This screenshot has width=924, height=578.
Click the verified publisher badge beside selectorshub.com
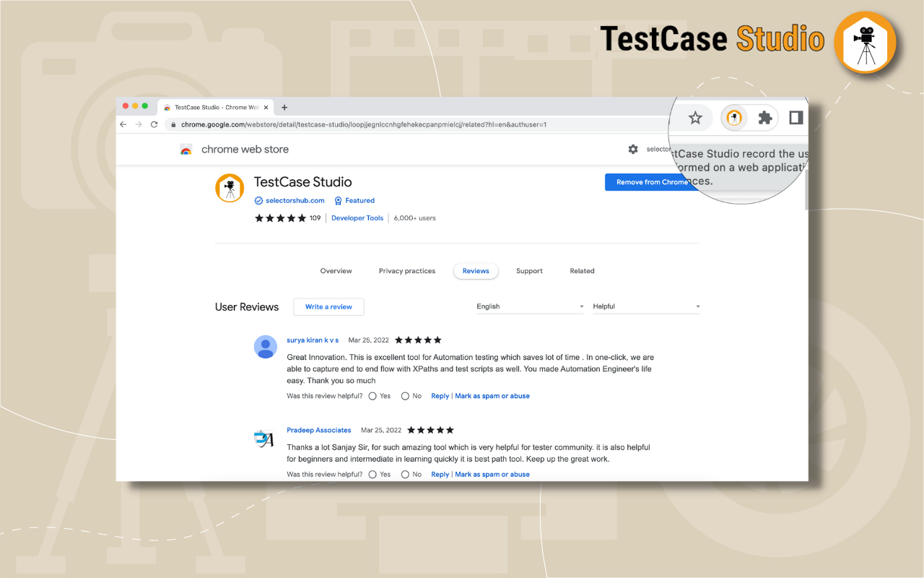[x=257, y=200]
